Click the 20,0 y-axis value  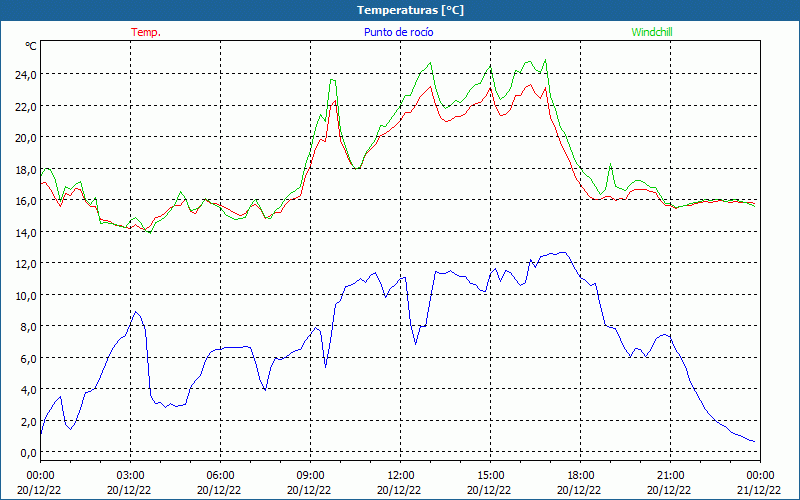(x=25, y=138)
